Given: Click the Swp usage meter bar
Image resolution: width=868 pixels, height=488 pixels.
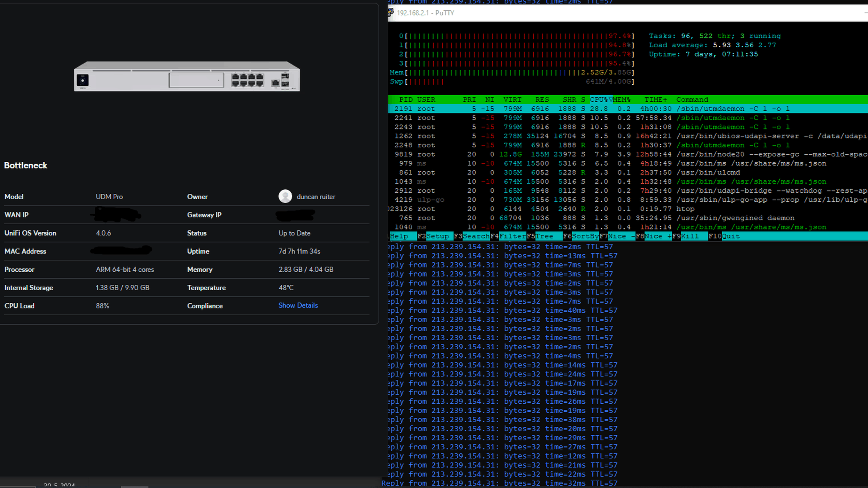Looking at the screenshot, I should [x=512, y=81].
